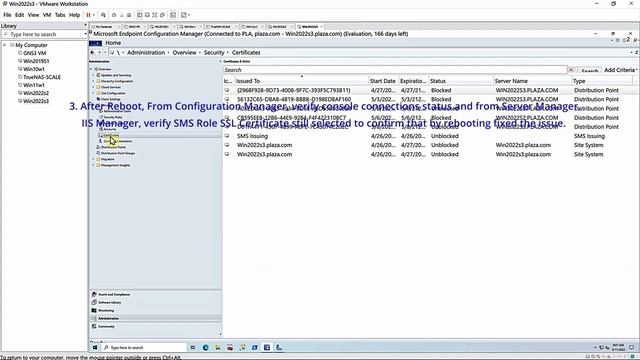The image size is (640, 360).
Task: Open the Tabs menu
Action: click(x=60, y=15)
